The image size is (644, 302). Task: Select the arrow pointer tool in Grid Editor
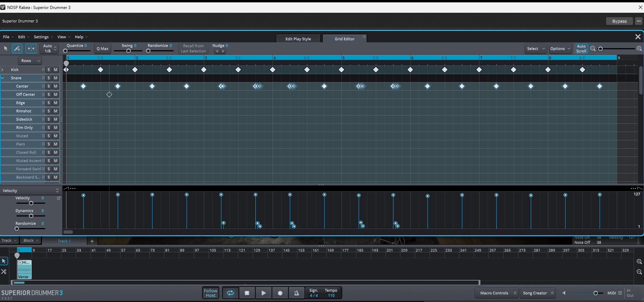point(6,49)
